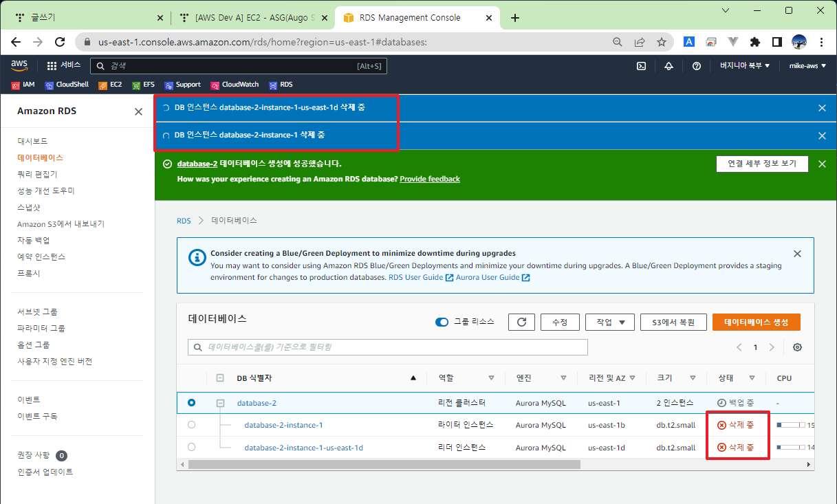
Task: Open CloudWatch bookmark shortcut
Action: coord(235,85)
